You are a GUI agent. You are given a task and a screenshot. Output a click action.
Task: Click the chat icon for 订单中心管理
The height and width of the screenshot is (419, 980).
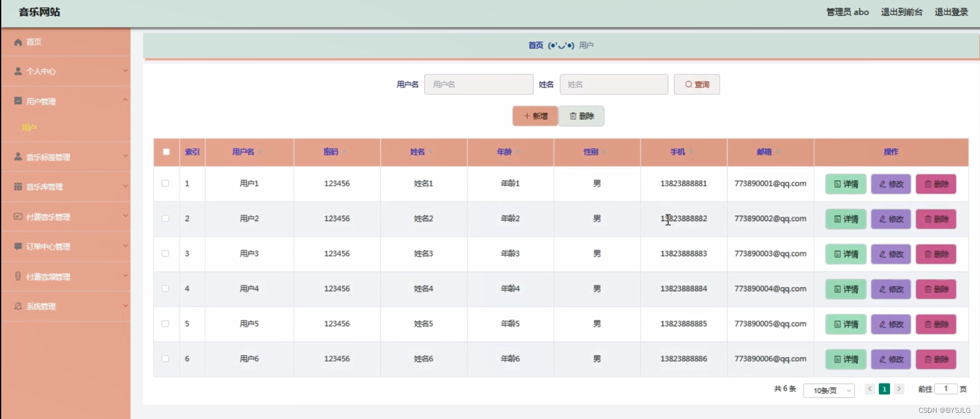point(18,247)
